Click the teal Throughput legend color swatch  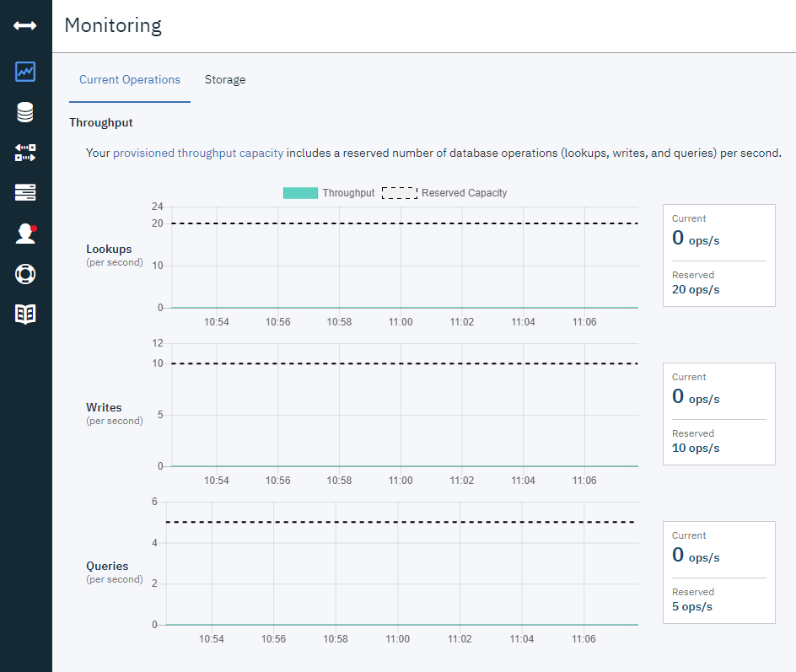[x=300, y=192]
